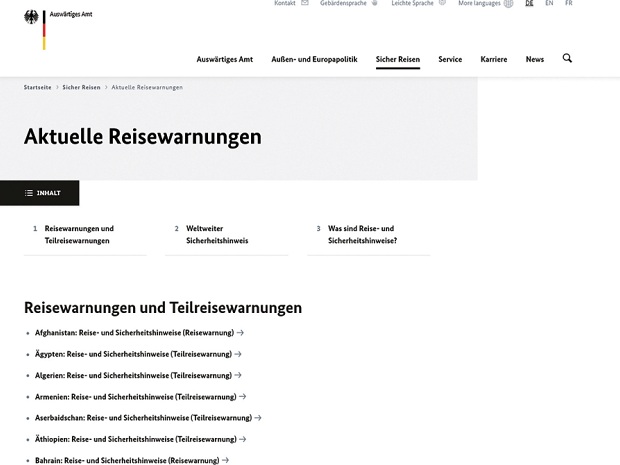
Task: Open the search magnifier icon
Action: pyautogui.click(x=567, y=59)
